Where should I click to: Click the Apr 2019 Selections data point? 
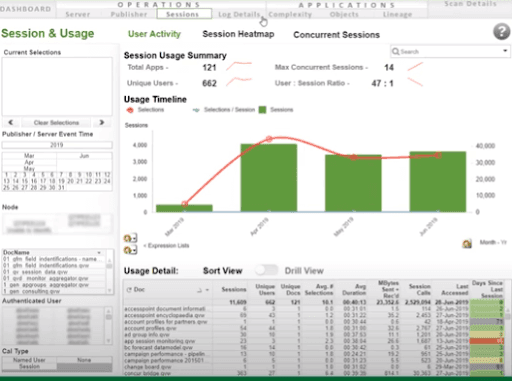[269, 139]
